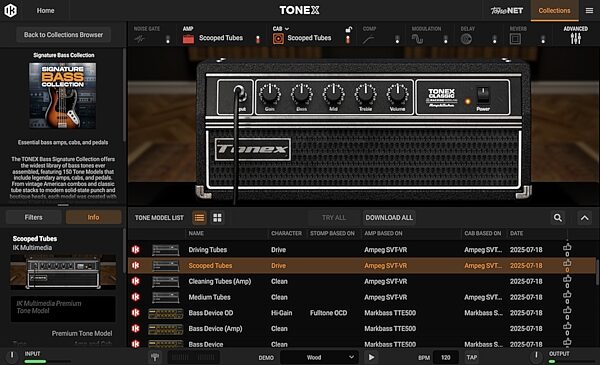
Task: Click the TRY ALL button
Action: click(334, 218)
